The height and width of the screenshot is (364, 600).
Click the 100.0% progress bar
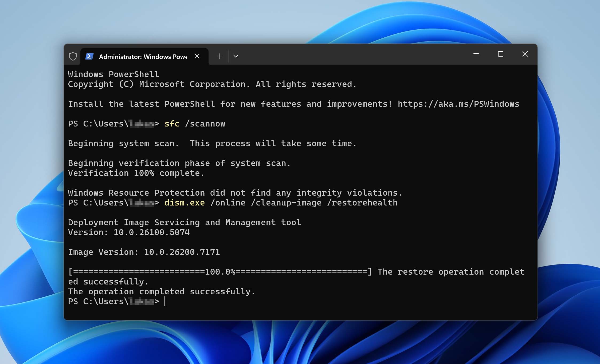click(x=219, y=272)
